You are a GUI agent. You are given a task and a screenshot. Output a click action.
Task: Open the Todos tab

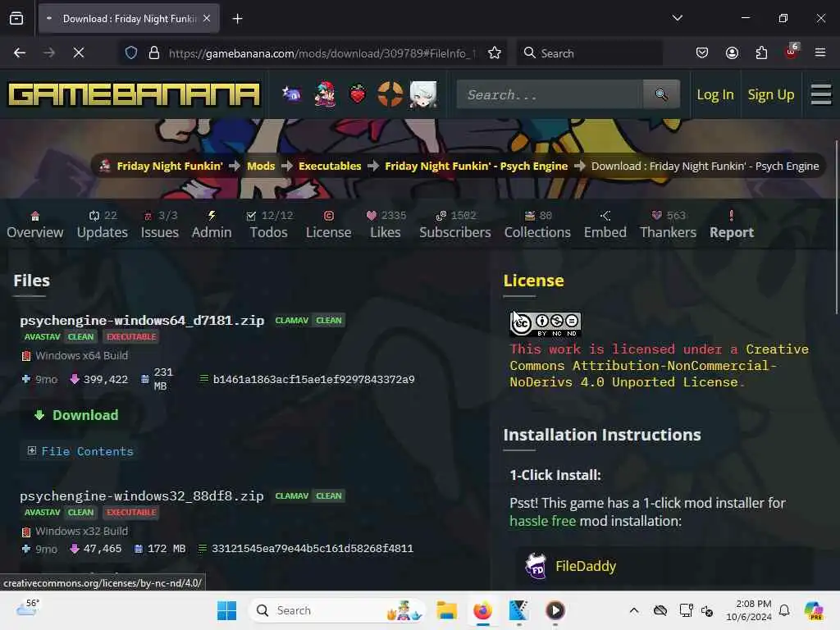click(x=271, y=225)
